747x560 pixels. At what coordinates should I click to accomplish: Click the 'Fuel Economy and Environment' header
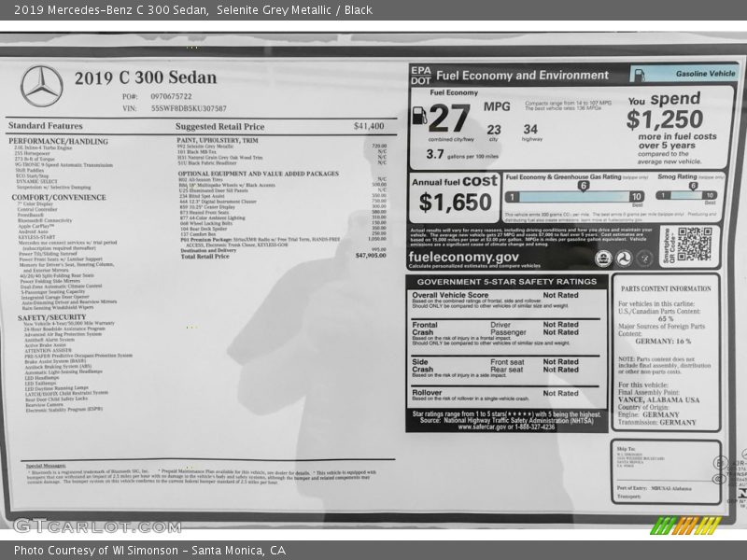[522, 76]
